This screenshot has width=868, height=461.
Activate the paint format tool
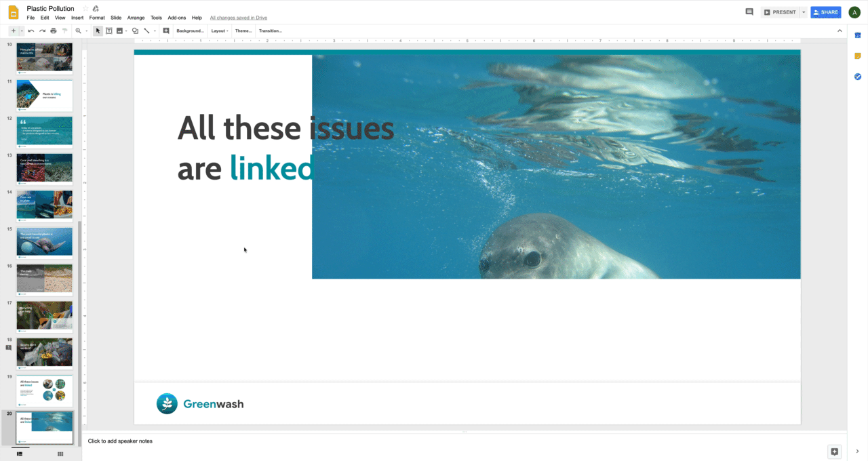coord(65,31)
